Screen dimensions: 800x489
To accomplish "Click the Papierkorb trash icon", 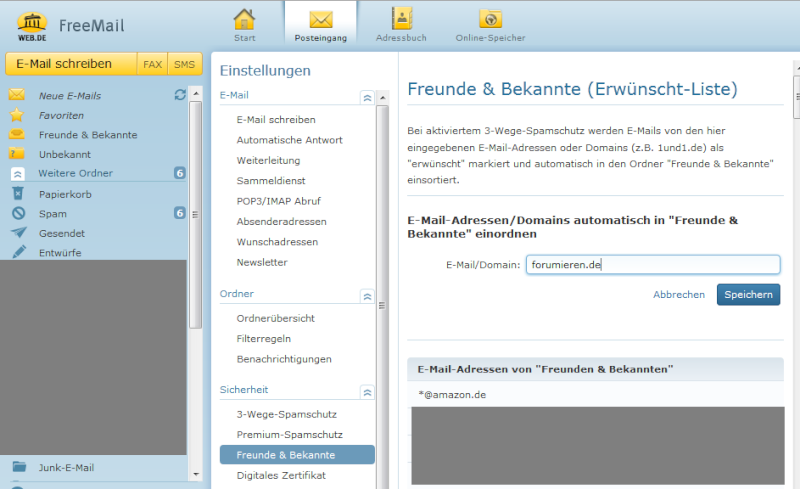I will tap(18, 193).
